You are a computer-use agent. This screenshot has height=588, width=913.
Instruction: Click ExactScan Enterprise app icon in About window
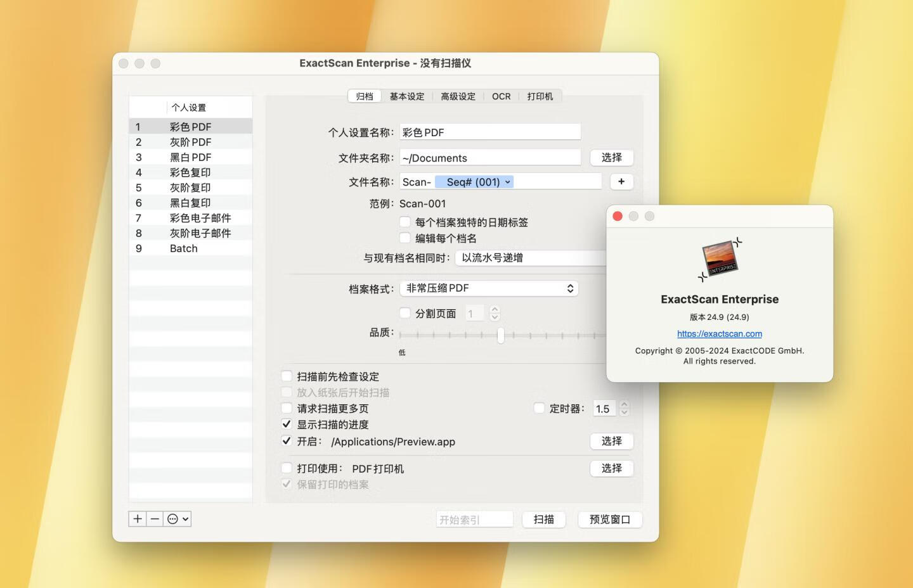pos(720,260)
